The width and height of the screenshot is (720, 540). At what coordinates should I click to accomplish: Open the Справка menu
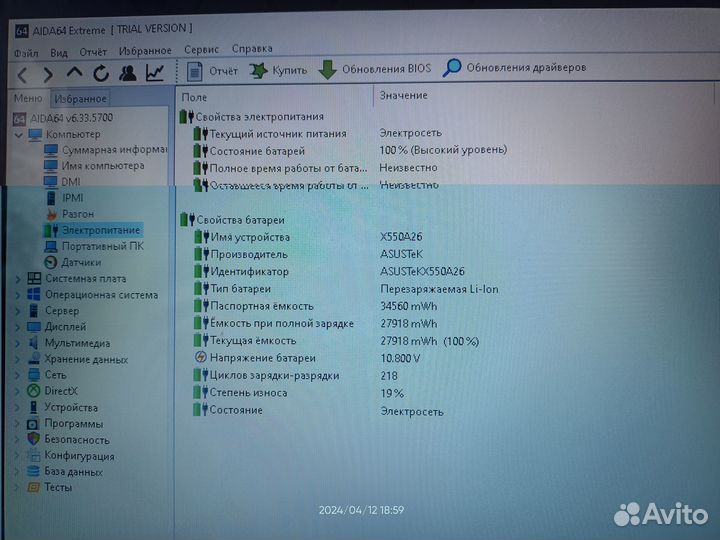252,48
